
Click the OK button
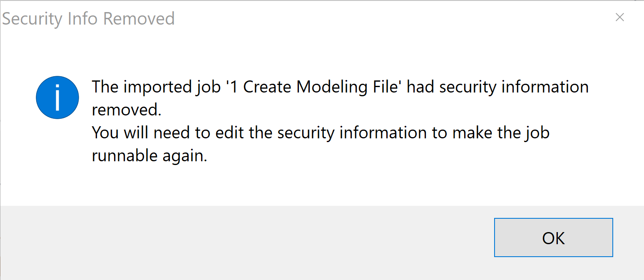click(553, 237)
